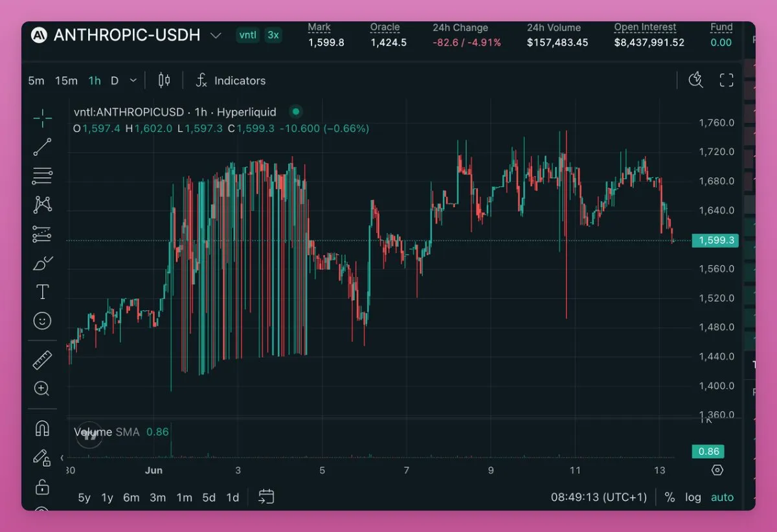Toggle auto scale mode
777x532 pixels.
(723, 498)
